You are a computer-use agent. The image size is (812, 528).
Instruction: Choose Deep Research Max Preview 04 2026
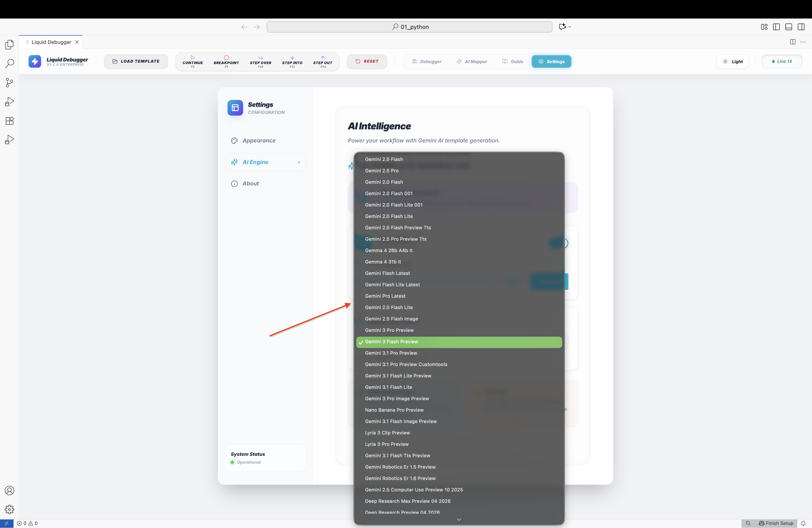coord(459,501)
